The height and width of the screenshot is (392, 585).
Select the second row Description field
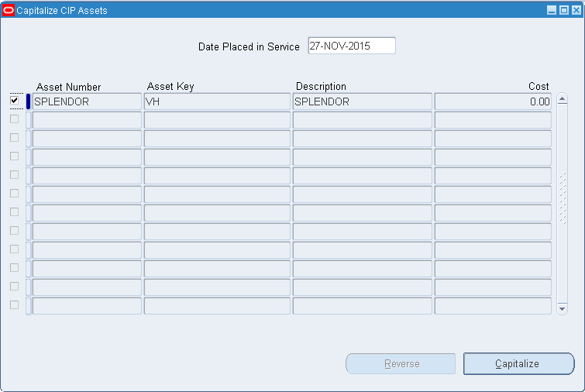pyautogui.click(x=362, y=120)
